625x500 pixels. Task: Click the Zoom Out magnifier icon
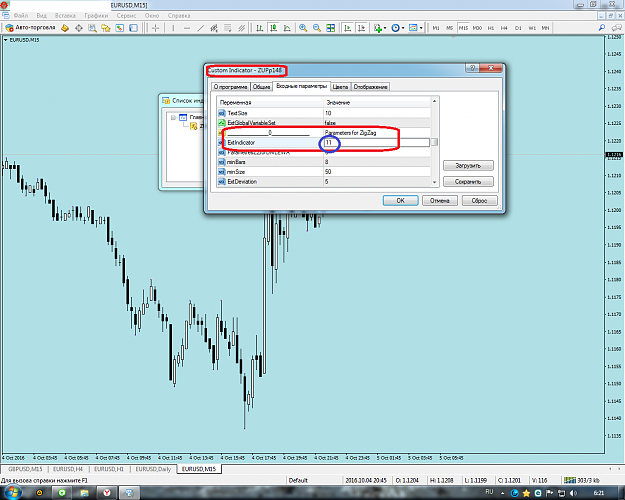tap(317, 28)
